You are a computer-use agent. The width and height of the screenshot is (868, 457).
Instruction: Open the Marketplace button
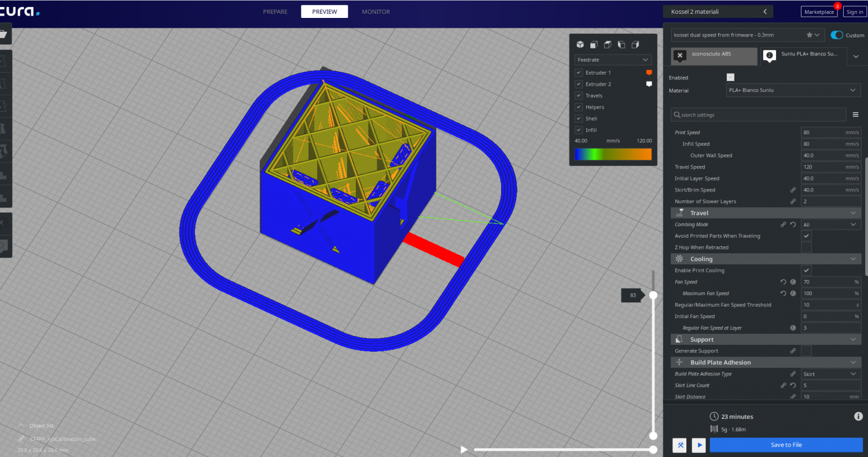[x=818, y=12]
